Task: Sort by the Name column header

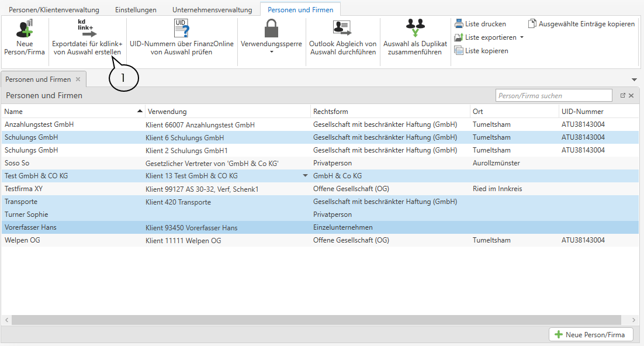Action: point(70,111)
